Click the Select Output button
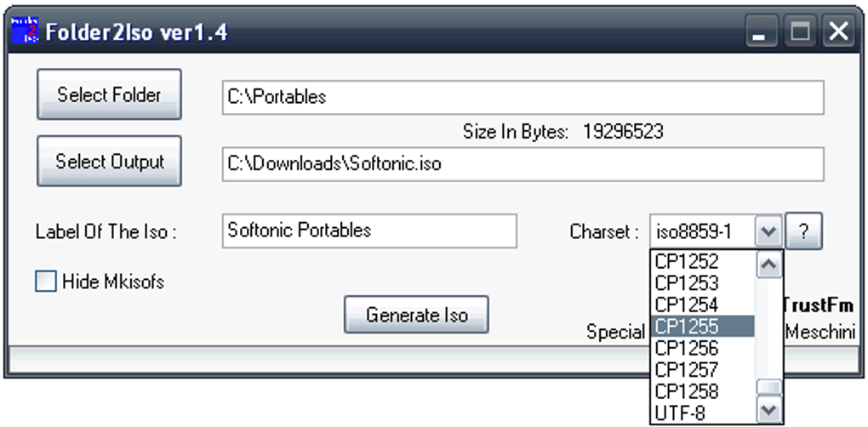This screenshot has height=427, width=868. [109, 162]
